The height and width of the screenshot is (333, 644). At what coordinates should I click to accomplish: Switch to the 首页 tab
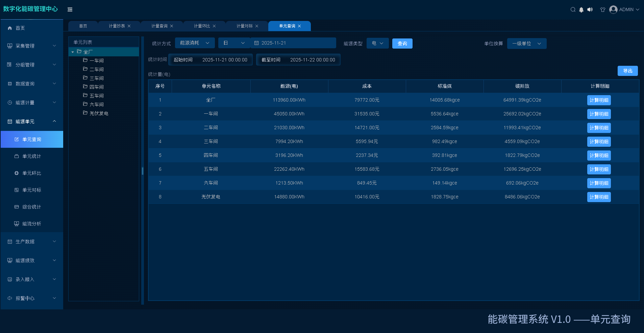click(x=83, y=26)
